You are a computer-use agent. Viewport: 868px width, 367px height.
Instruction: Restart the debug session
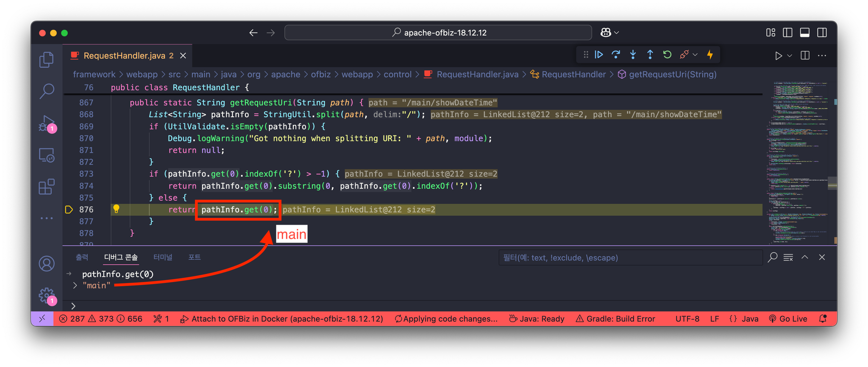[x=667, y=55]
